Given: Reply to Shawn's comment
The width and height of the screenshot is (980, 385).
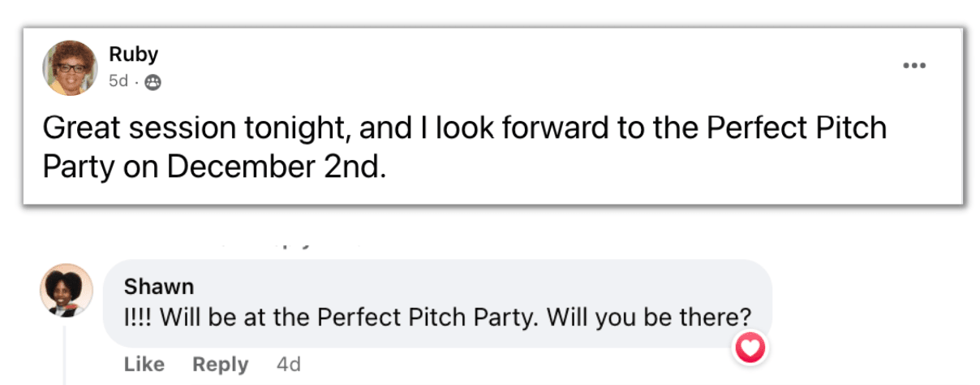Looking at the screenshot, I should pyautogui.click(x=220, y=365).
